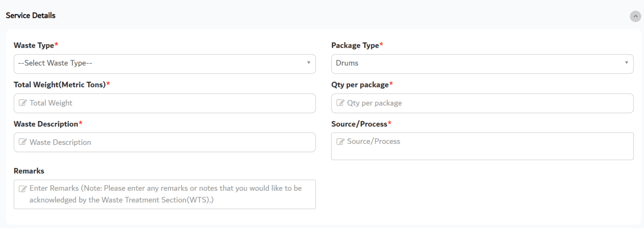Click the Source/Process field label
644x228 pixels.
pos(359,124)
